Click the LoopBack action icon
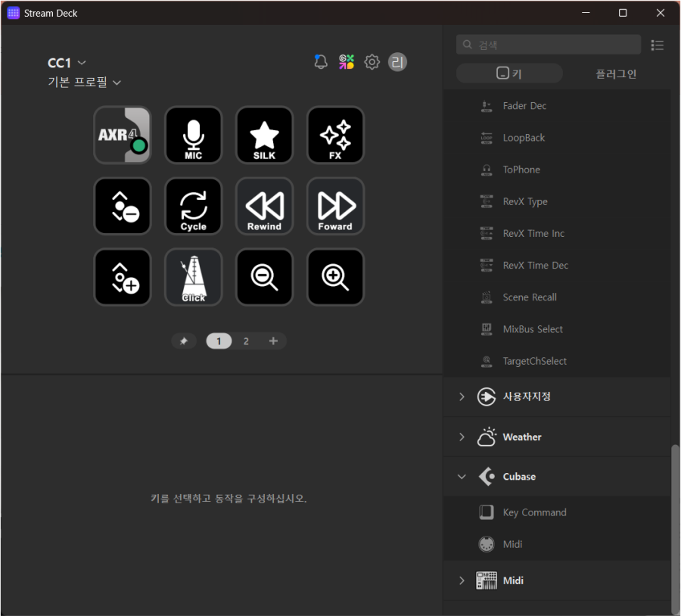Image resolution: width=681 pixels, height=616 pixels. point(487,138)
